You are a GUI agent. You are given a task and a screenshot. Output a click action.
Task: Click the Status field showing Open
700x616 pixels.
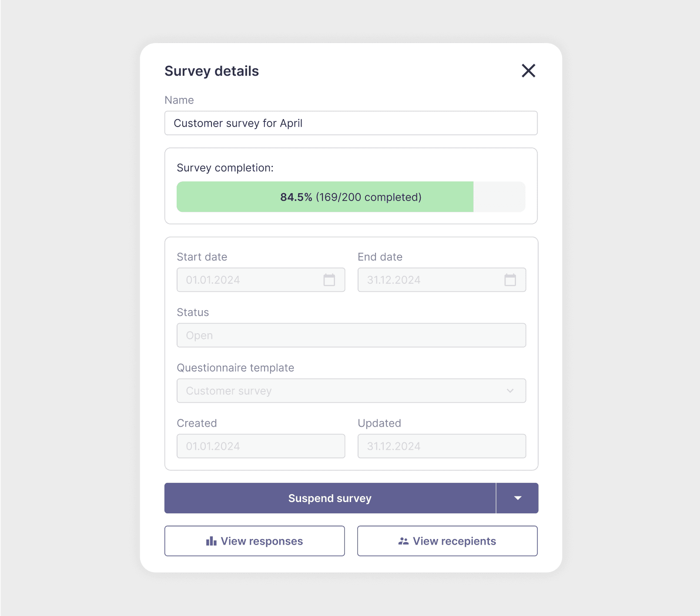[x=351, y=335]
